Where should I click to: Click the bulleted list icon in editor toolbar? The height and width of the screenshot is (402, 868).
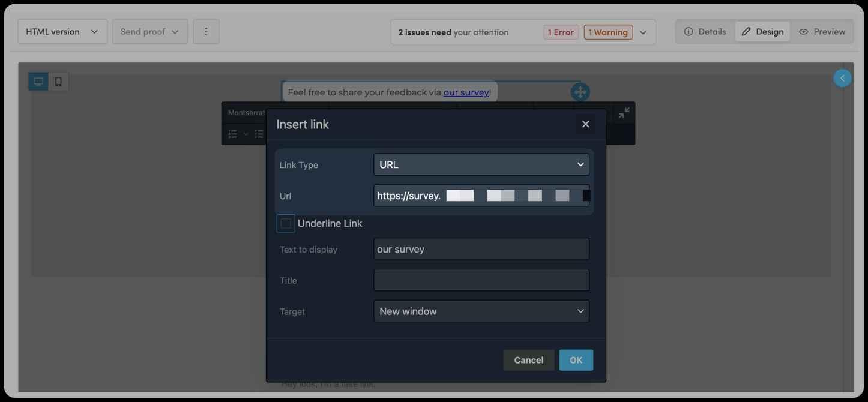tap(259, 134)
